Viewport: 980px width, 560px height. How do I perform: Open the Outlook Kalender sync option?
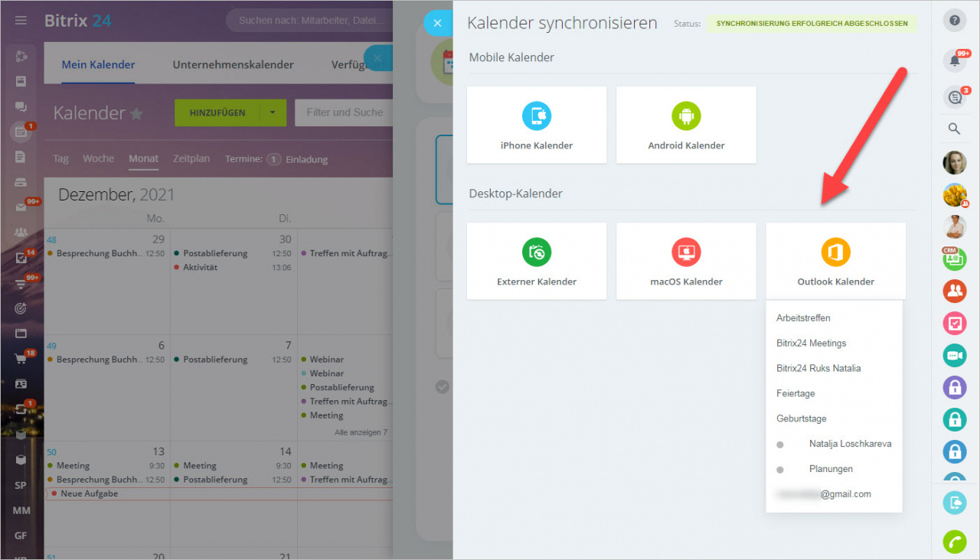[x=835, y=261]
